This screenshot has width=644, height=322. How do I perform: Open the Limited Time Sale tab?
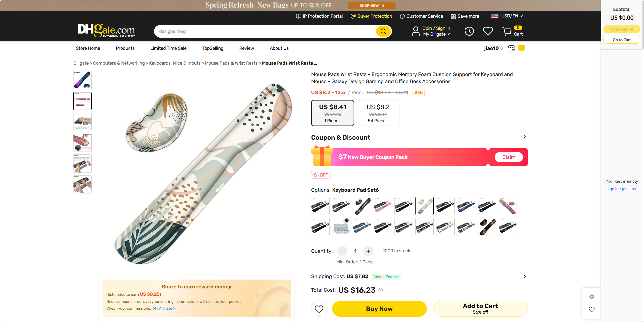[168, 48]
